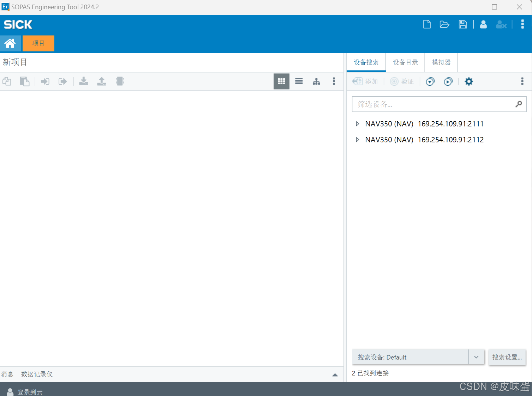Open the 数据记录仪 data recorder tab

37,374
